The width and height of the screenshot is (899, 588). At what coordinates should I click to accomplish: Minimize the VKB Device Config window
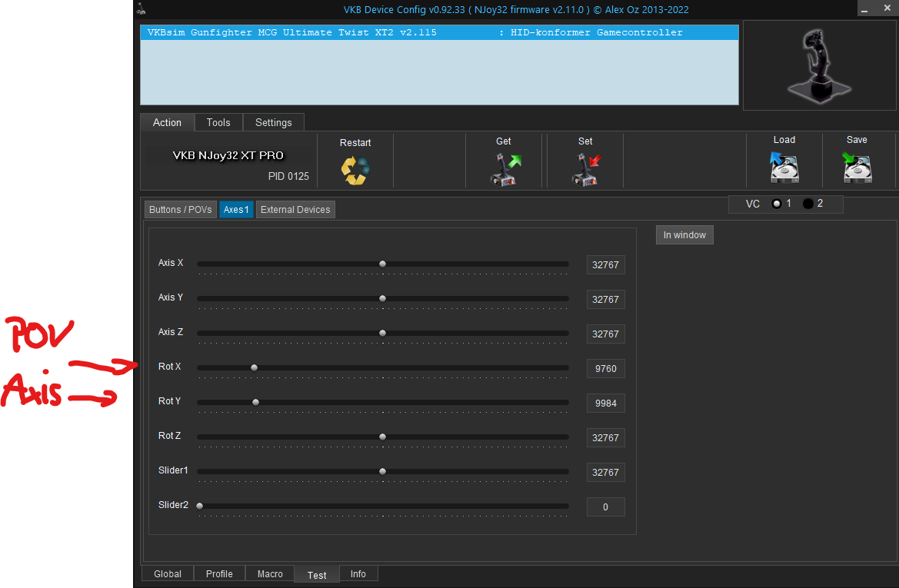click(x=864, y=8)
